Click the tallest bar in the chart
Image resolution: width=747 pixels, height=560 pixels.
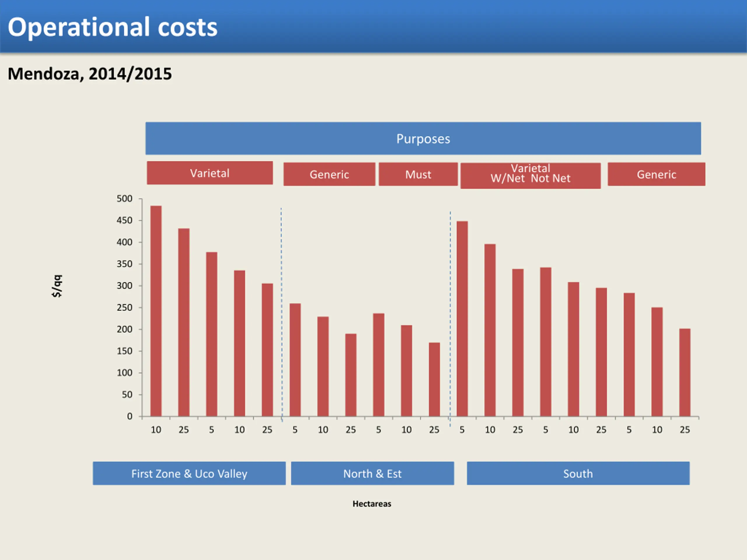(x=156, y=311)
